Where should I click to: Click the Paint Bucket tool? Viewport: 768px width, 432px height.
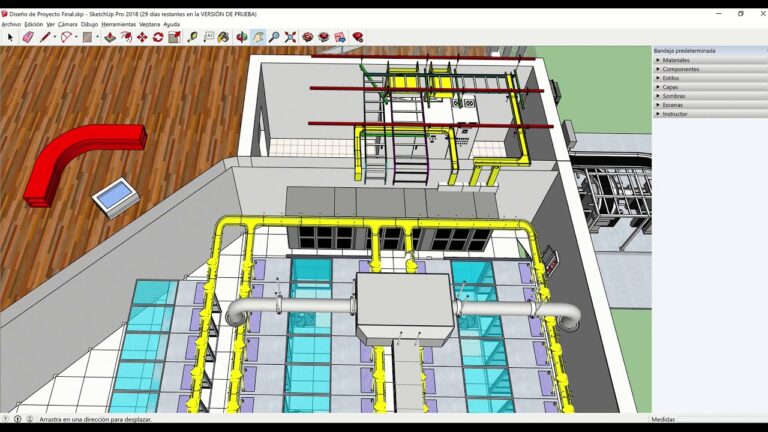coord(223,37)
